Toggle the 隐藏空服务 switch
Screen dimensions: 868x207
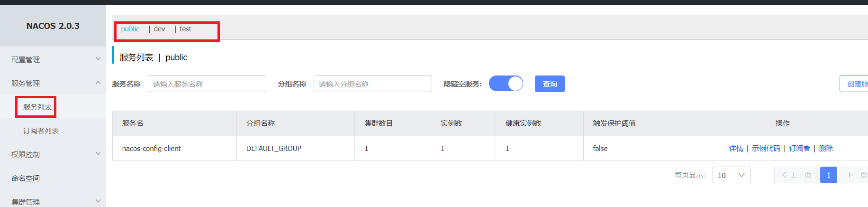tap(506, 84)
